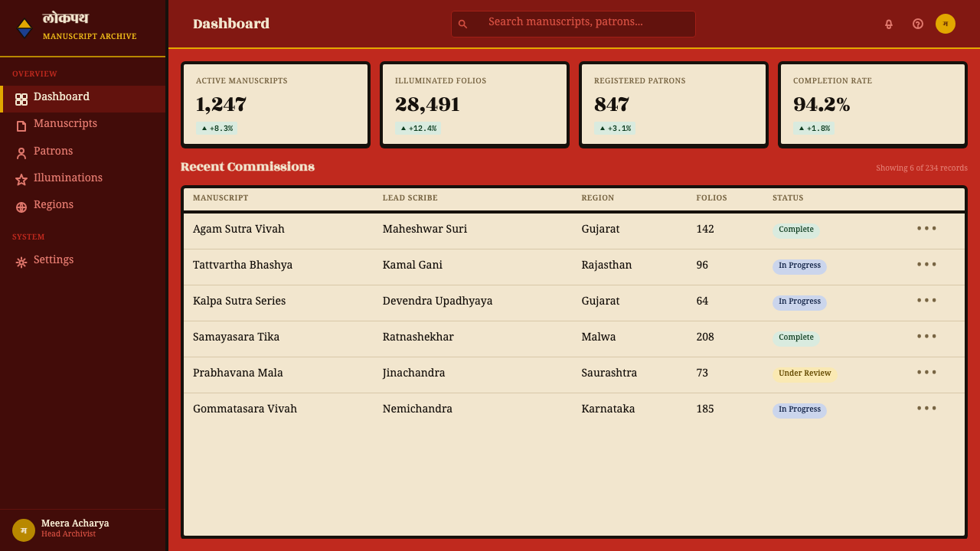Click the search magnifier icon
This screenshot has width=980, height=551.
pyautogui.click(x=462, y=24)
